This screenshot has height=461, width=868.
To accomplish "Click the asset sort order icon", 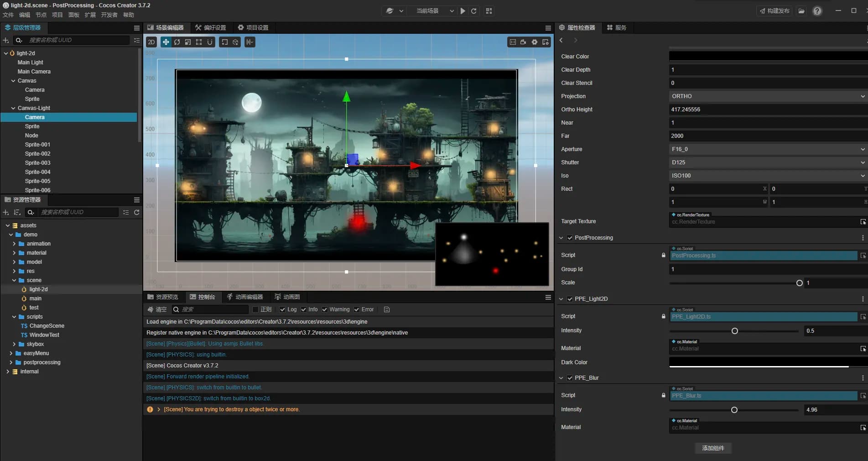I will point(17,212).
